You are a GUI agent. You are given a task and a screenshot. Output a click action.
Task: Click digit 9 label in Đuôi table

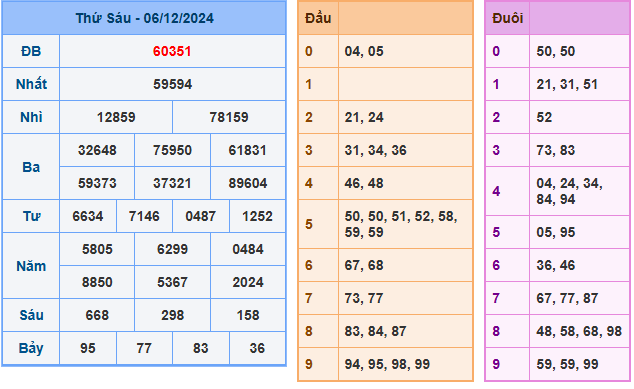(x=496, y=364)
